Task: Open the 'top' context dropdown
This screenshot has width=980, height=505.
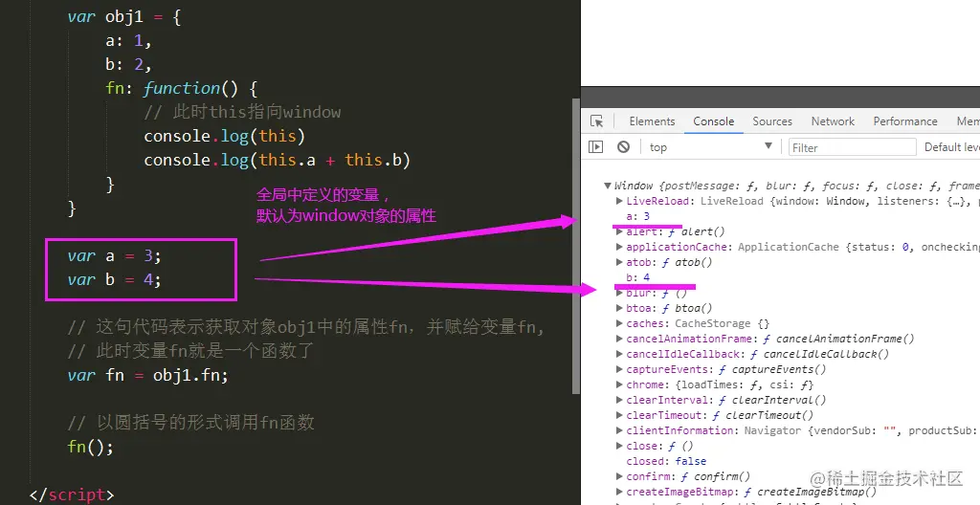Action: [x=711, y=147]
